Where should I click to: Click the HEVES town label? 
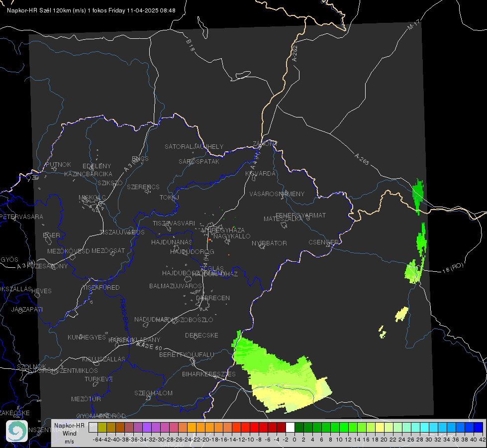[x=41, y=291]
